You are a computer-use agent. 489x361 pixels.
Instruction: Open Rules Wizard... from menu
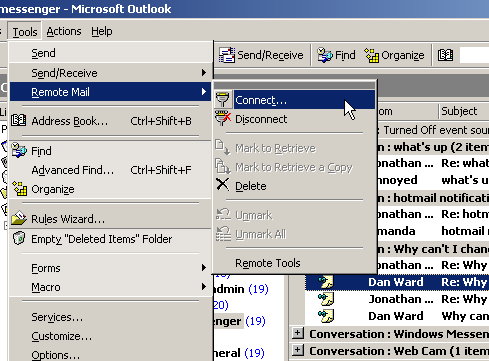pos(111,219)
